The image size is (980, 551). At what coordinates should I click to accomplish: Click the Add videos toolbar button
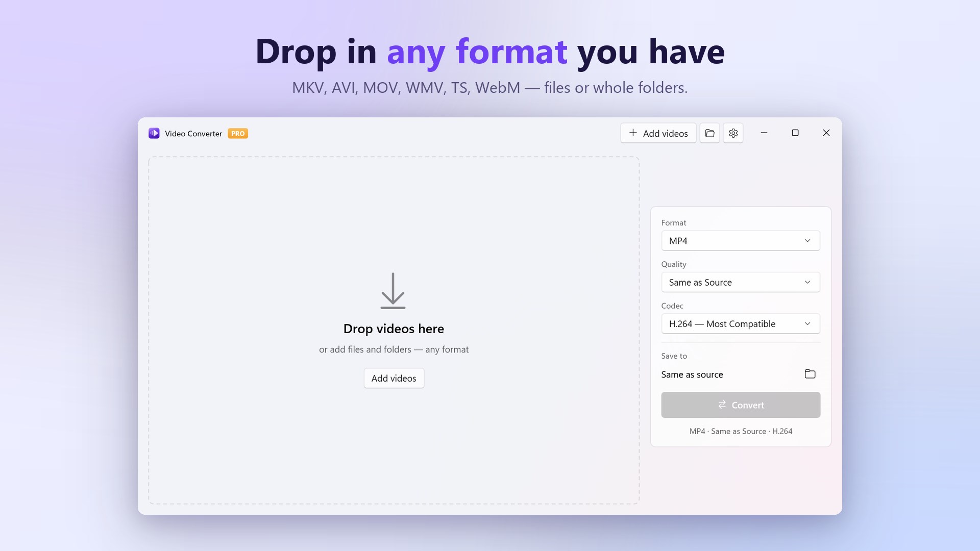pos(658,133)
